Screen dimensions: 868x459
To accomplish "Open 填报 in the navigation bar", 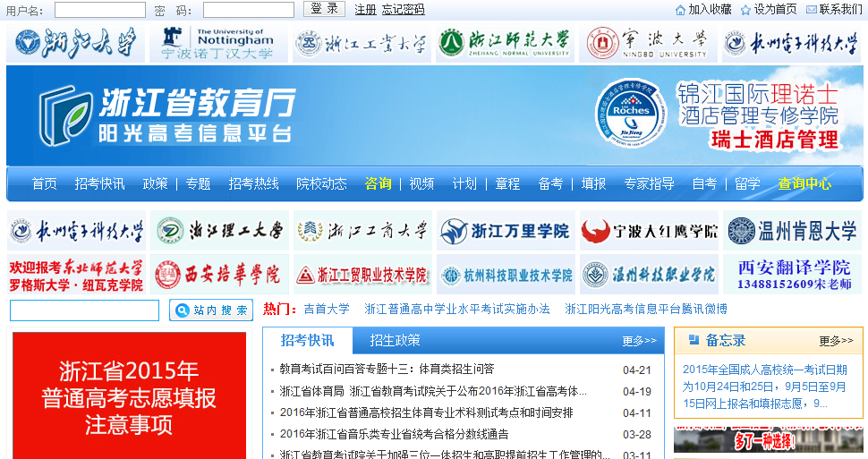I will pos(593,183).
